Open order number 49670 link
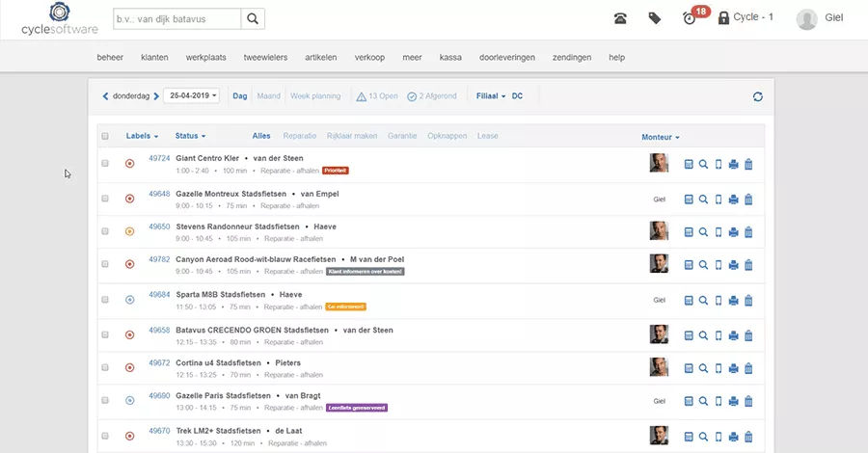868x453 pixels. [x=159, y=431]
